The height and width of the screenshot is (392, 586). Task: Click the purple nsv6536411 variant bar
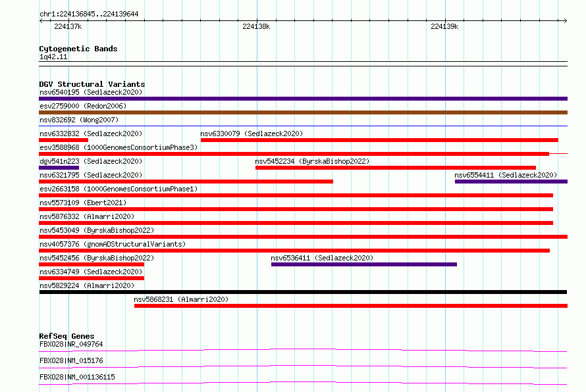pyautogui.click(x=364, y=264)
